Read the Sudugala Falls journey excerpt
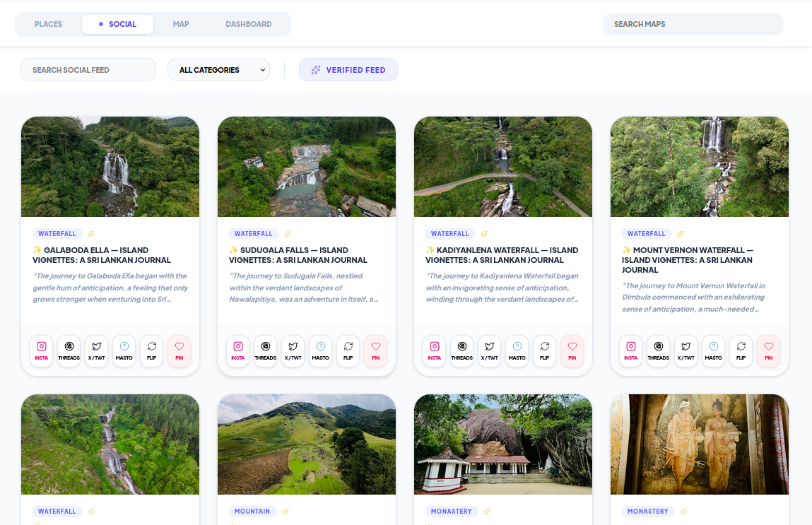Screen dimensions: 812x525 (x=304, y=288)
